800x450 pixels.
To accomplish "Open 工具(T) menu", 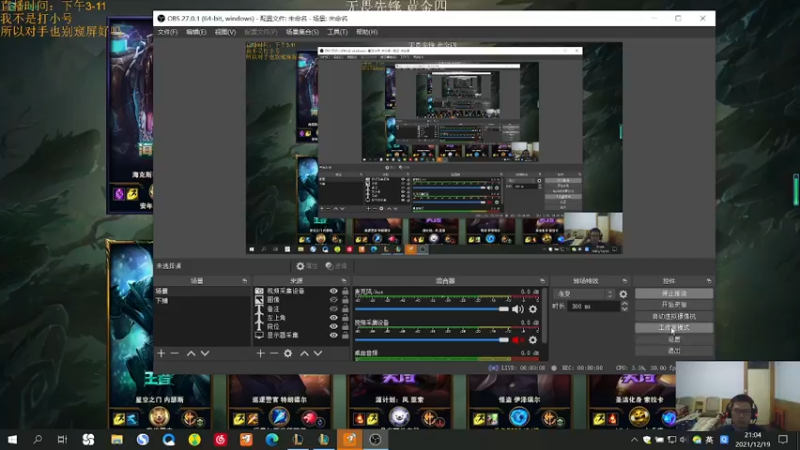I will coord(337,32).
